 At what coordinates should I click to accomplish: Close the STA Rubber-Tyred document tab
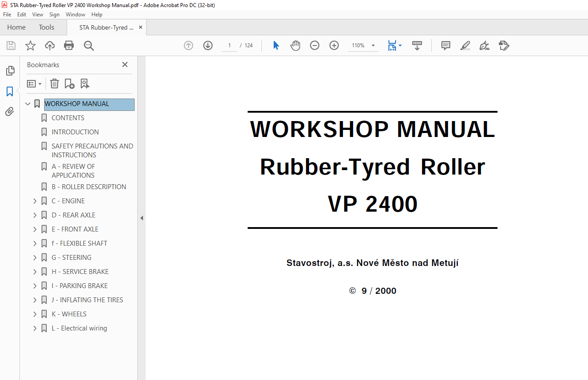(x=141, y=27)
